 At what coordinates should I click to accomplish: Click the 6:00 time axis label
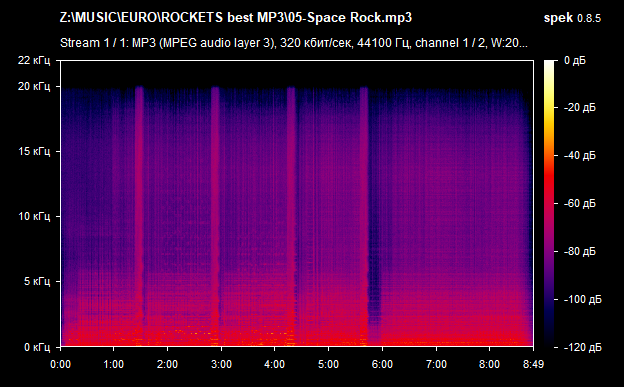[382, 364]
